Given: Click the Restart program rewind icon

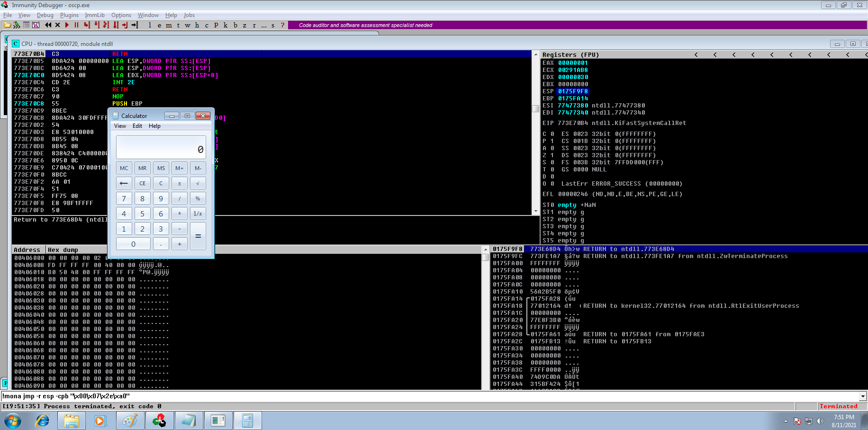Looking at the screenshot, I should tap(48, 25).
